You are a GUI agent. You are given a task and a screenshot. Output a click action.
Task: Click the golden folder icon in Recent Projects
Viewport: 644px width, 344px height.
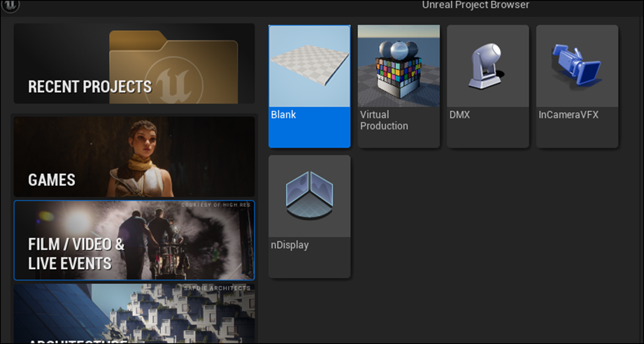pos(173,67)
